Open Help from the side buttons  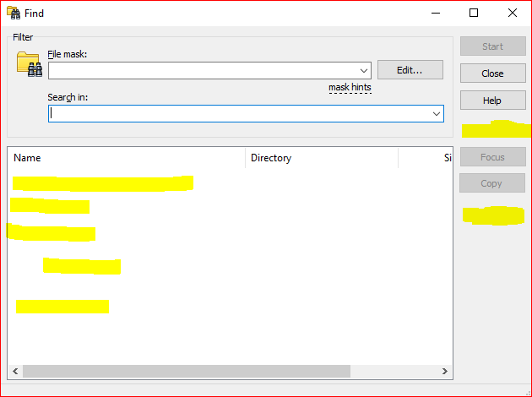[492, 101]
